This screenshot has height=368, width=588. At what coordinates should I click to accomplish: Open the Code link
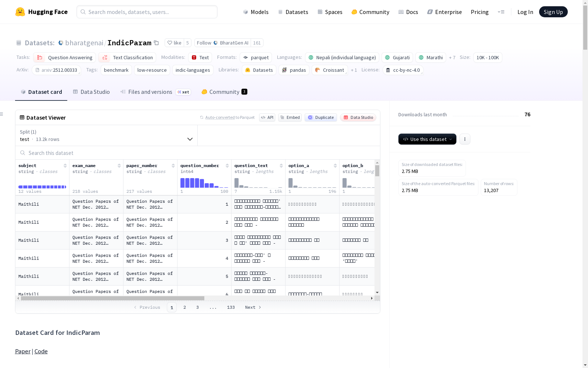click(x=41, y=351)
